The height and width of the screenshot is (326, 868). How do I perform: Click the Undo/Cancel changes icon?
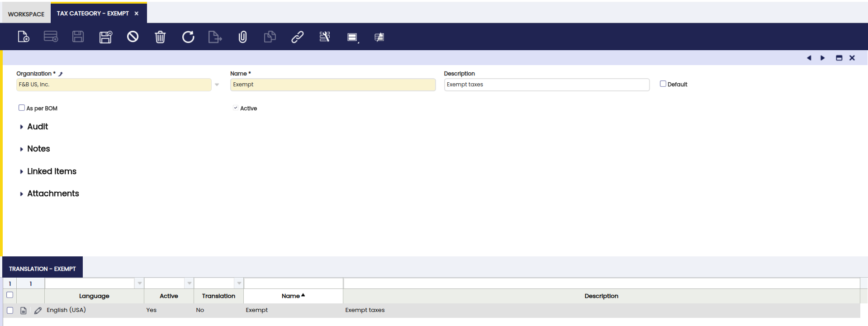[x=133, y=37]
